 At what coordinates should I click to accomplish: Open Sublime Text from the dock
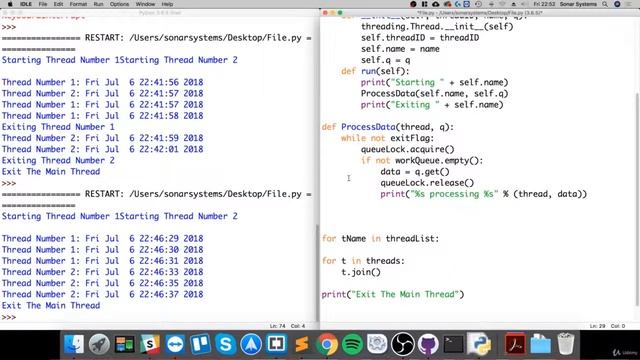302,344
